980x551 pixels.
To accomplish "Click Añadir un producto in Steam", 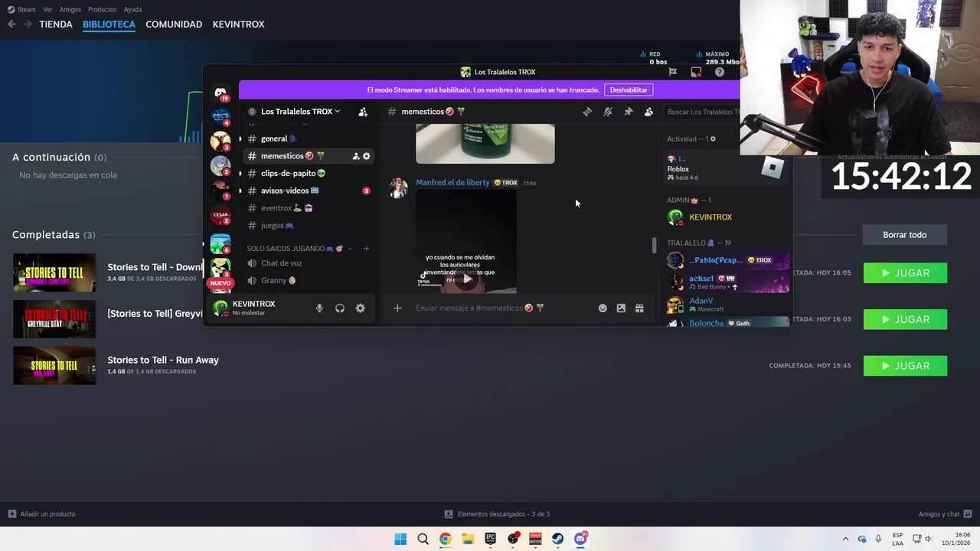I will tap(42, 514).
